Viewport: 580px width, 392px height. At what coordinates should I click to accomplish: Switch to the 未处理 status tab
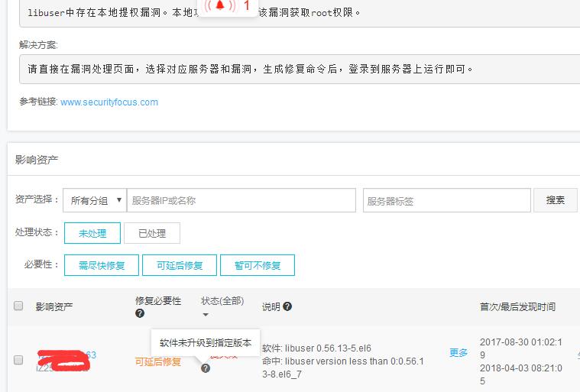coord(92,233)
